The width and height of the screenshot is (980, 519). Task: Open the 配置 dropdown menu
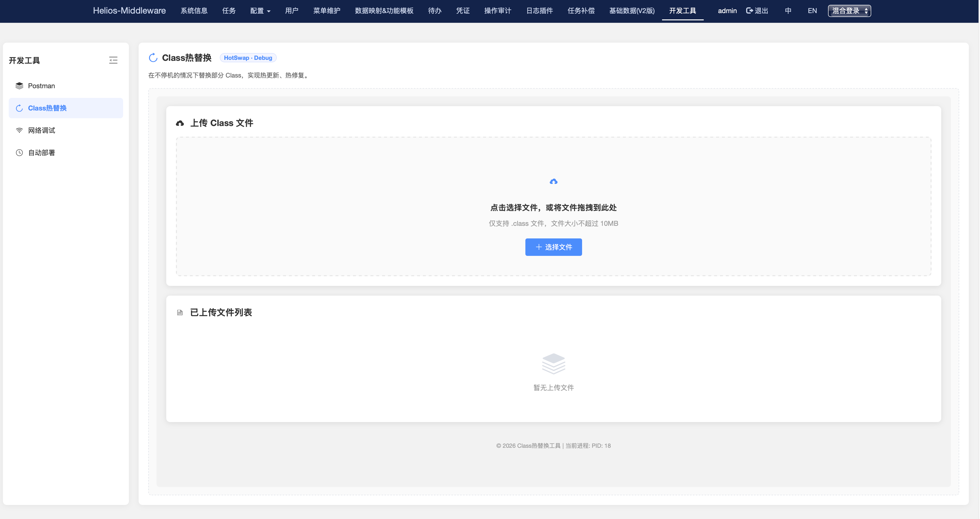point(260,11)
